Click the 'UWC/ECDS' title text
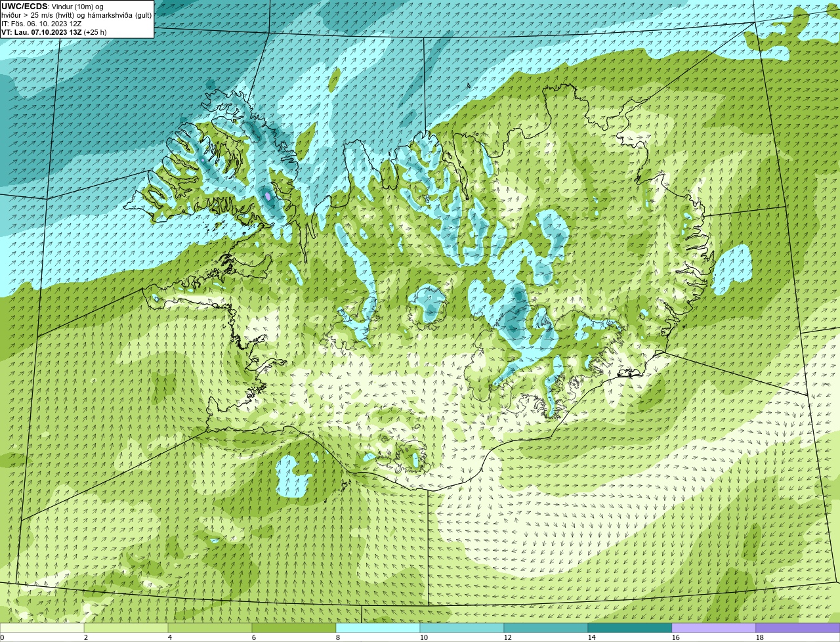 coord(24,7)
